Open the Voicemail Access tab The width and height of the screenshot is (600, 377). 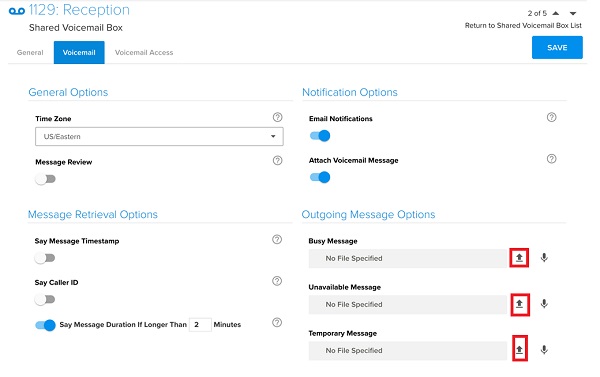pos(144,52)
